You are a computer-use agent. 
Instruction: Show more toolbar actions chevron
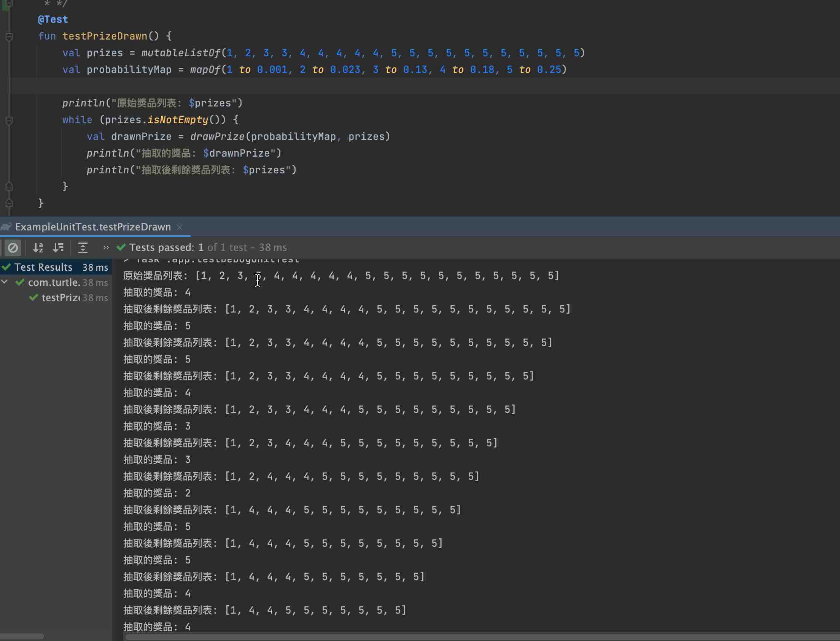(x=106, y=248)
